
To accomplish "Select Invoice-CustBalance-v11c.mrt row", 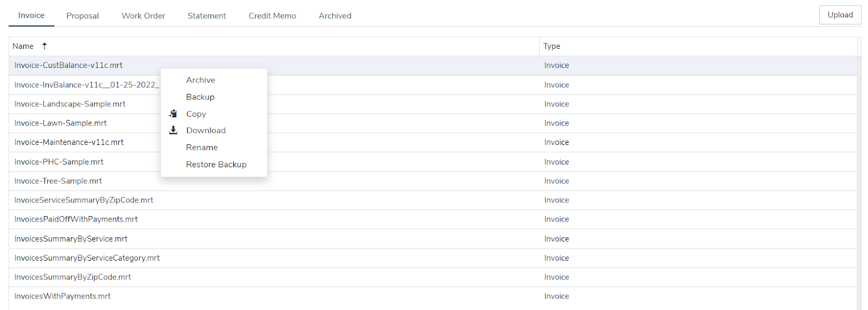I will [x=433, y=65].
